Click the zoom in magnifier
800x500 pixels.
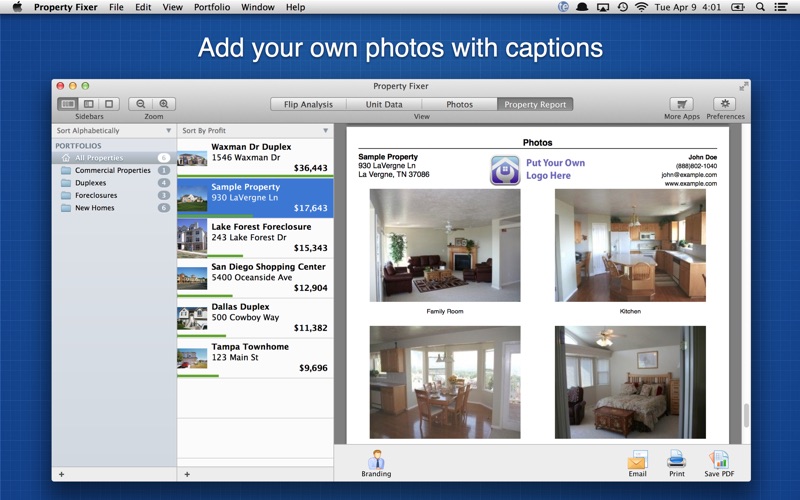[x=164, y=104]
